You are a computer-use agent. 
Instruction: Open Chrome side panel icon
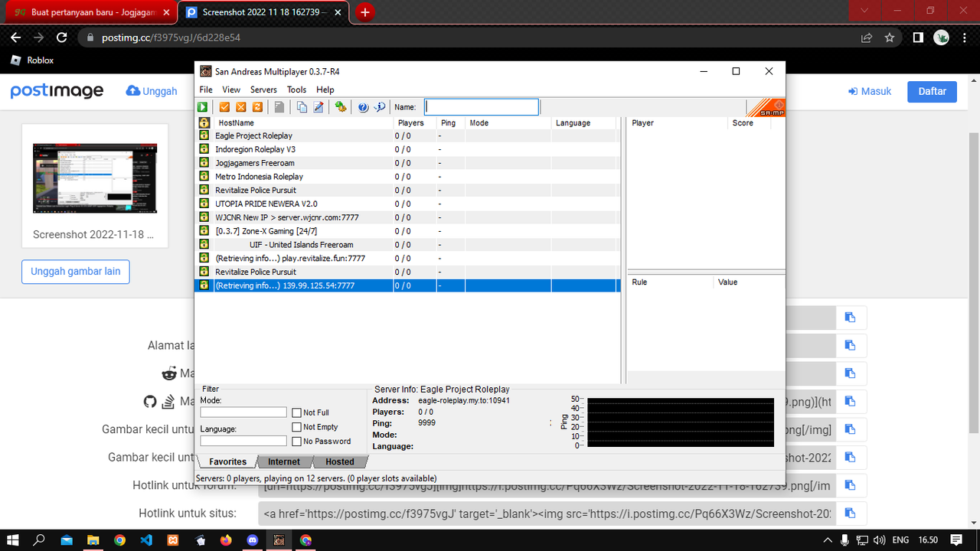point(918,37)
